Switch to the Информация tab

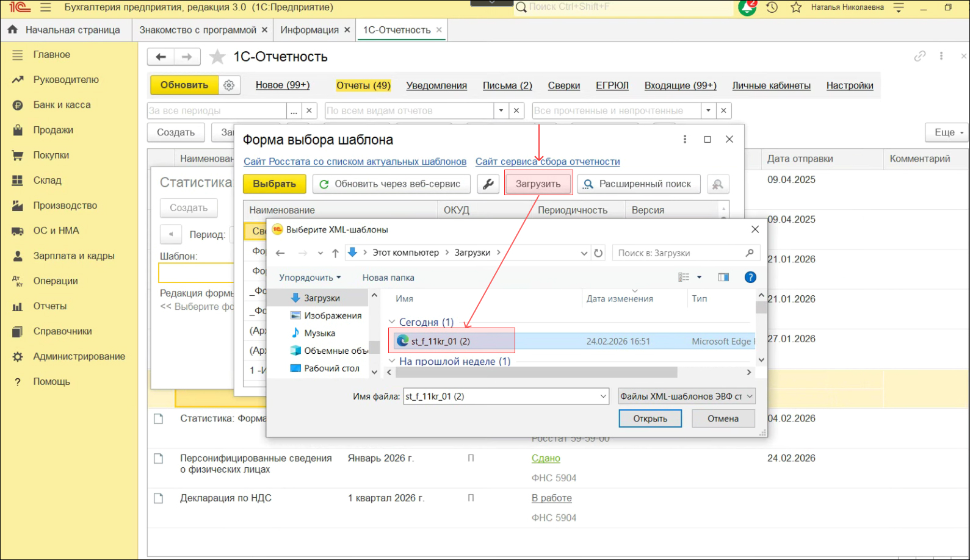[309, 30]
